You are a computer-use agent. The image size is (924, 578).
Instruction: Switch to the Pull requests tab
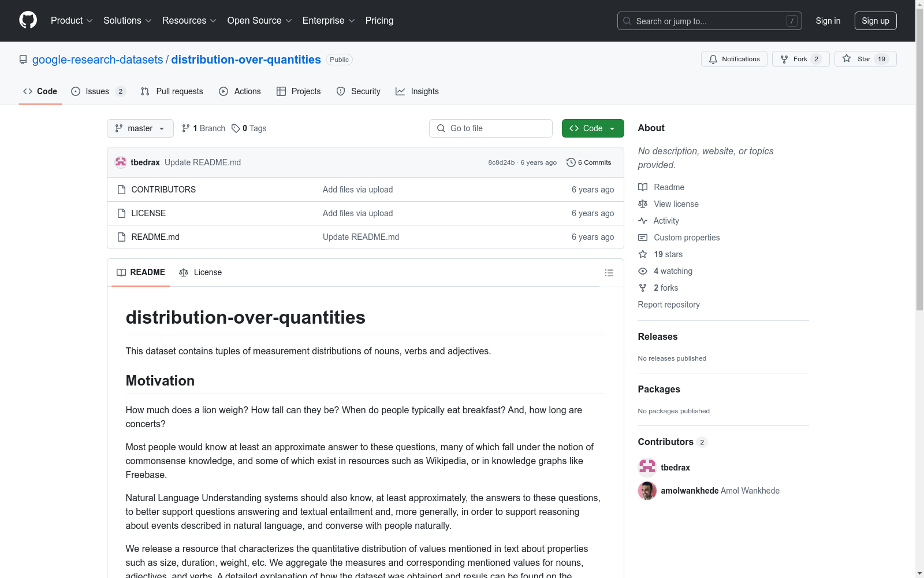point(172,91)
